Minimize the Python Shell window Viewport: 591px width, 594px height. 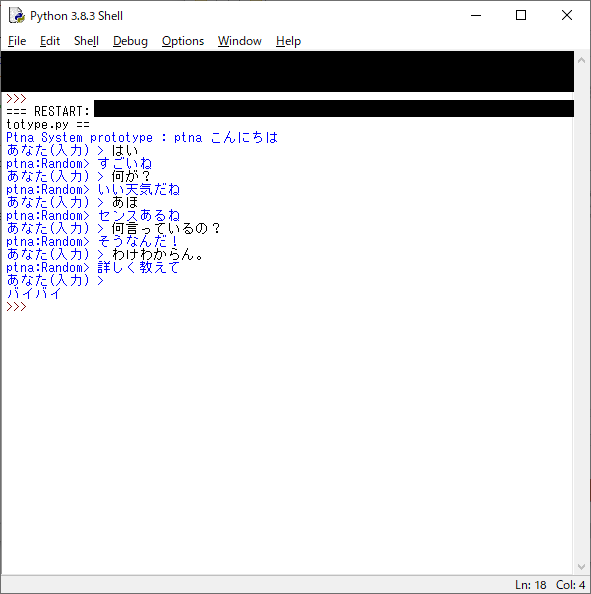point(476,16)
